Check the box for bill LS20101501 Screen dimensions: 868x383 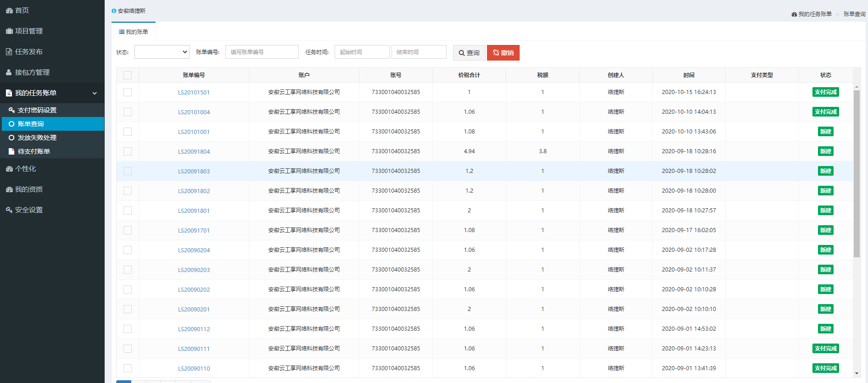[x=128, y=92]
